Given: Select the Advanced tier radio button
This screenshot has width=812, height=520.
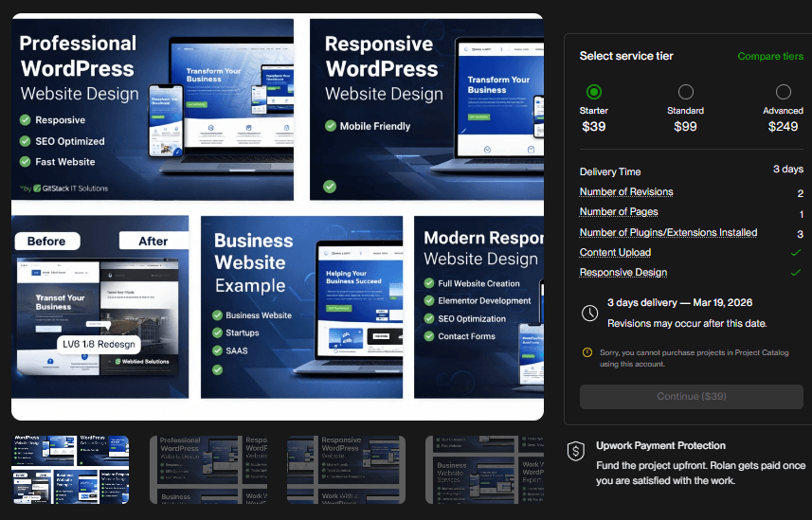Looking at the screenshot, I should click(783, 92).
